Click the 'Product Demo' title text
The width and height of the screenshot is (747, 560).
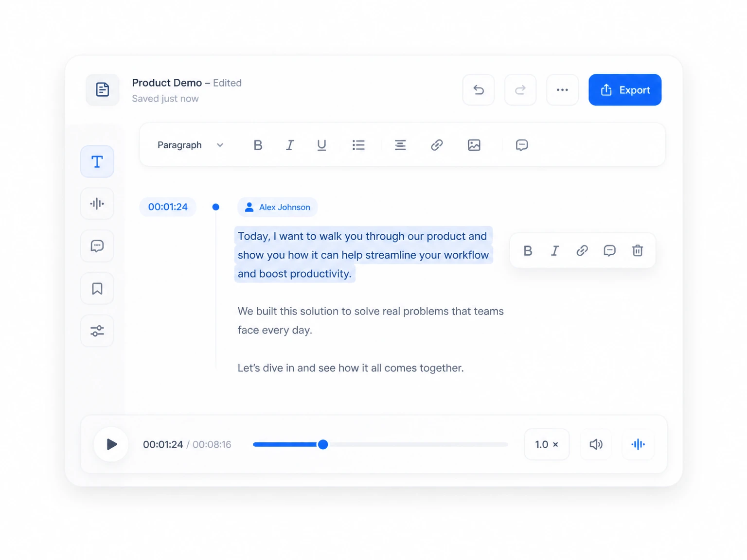click(167, 83)
